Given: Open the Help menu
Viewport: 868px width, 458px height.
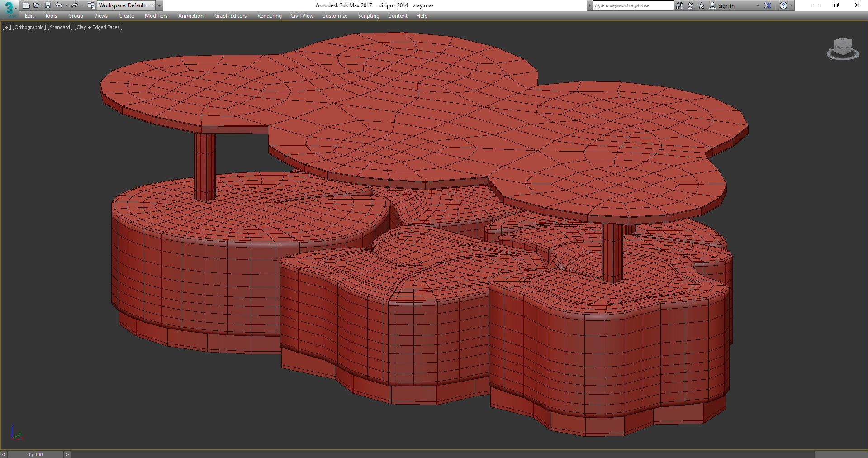Looking at the screenshot, I should click(422, 16).
